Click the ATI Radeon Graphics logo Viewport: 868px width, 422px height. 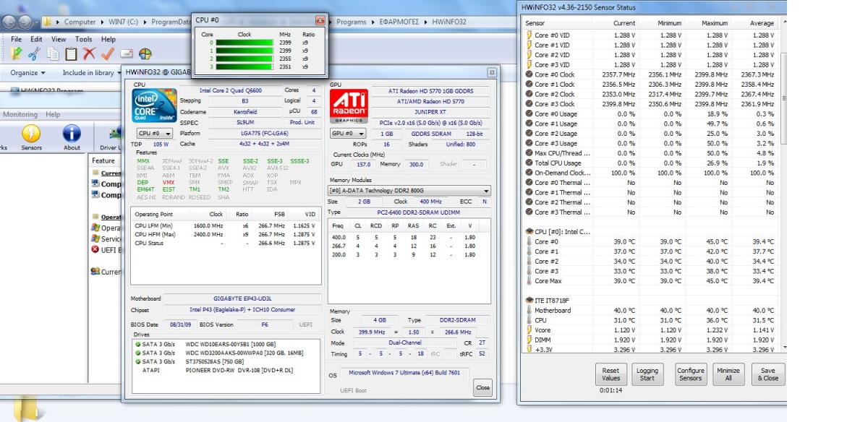click(x=350, y=108)
